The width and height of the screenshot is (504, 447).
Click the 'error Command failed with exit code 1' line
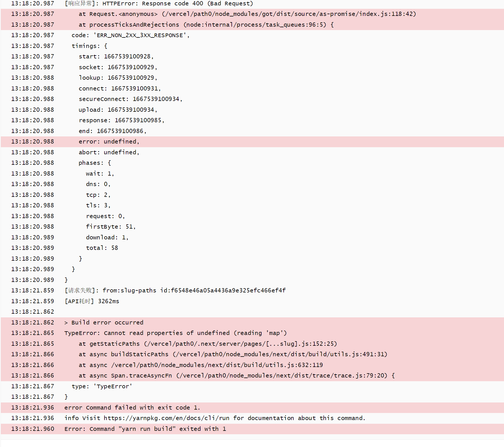132,408
